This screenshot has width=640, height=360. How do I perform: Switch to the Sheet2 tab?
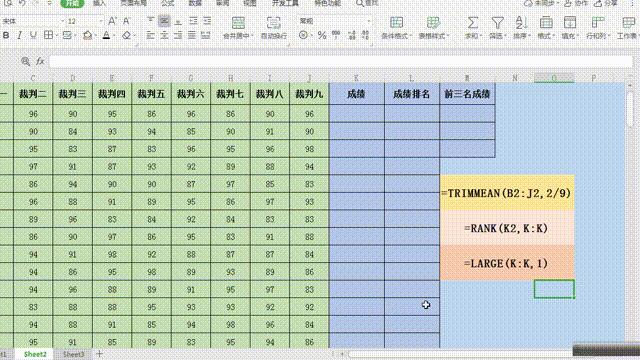[35, 354]
